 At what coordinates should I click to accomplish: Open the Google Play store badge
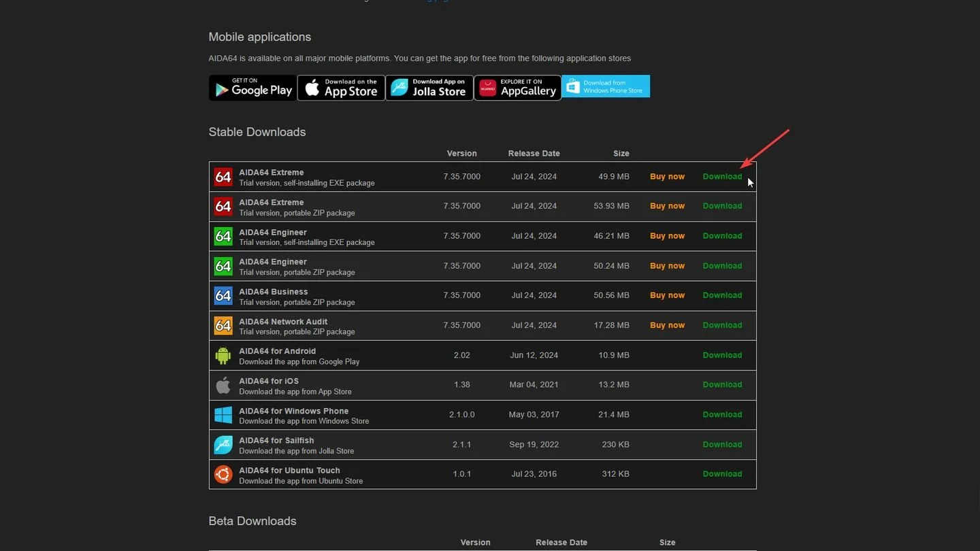coord(252,88)
